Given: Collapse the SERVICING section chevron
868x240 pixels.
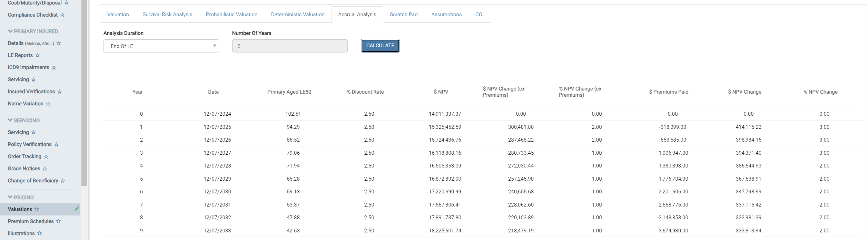Looking at the screenshot, I should click(x=10, y=121).
